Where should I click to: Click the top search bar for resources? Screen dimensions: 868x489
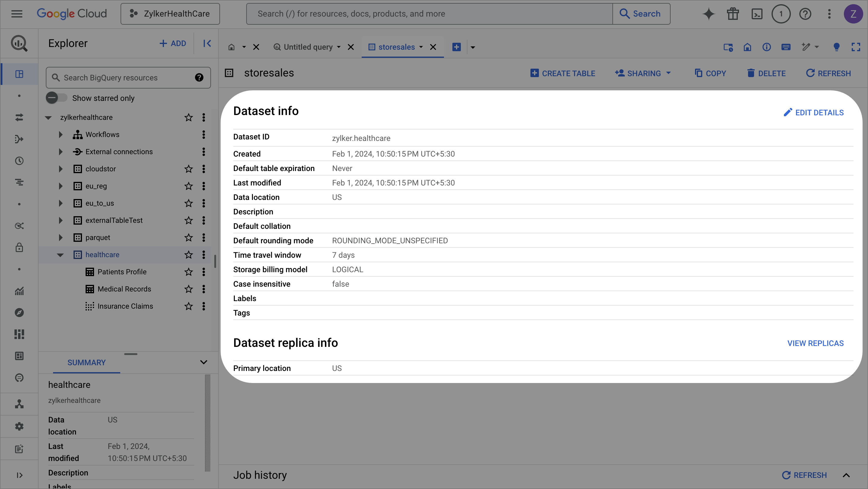429,14
